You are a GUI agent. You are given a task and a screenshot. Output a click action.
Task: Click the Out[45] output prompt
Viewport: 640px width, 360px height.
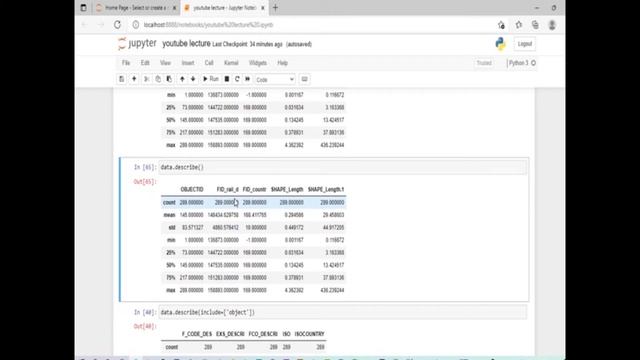coord(145,182)
